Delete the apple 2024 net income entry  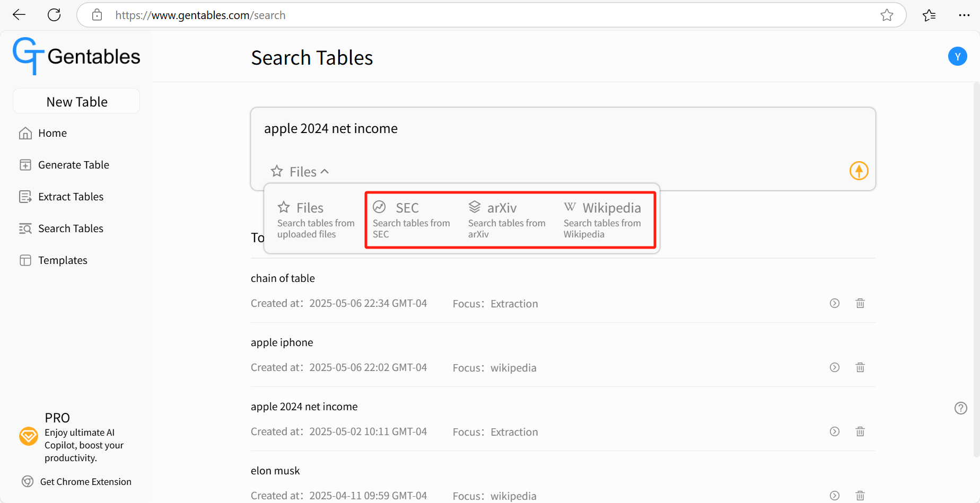pyautogui.click(x=860, y=431)
